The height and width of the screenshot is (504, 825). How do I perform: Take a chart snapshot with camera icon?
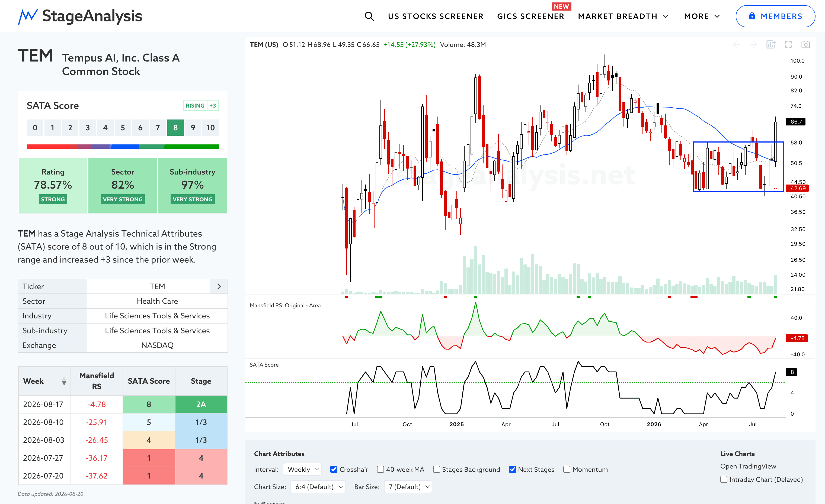pos(805,44)
